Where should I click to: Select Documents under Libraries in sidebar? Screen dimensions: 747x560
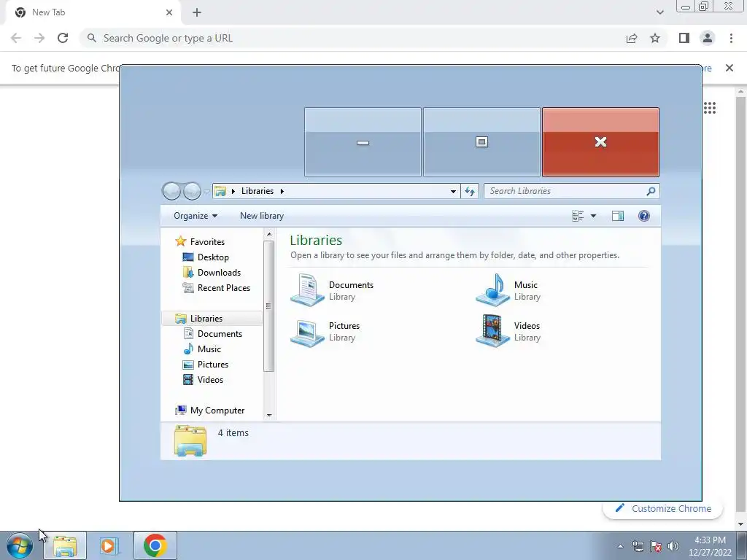pyautogui.click(x=212, y=334)
